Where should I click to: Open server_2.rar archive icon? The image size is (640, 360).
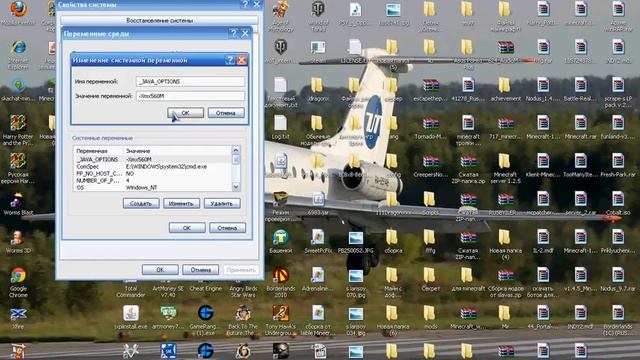pyautogui.click(x=580, y=204)
